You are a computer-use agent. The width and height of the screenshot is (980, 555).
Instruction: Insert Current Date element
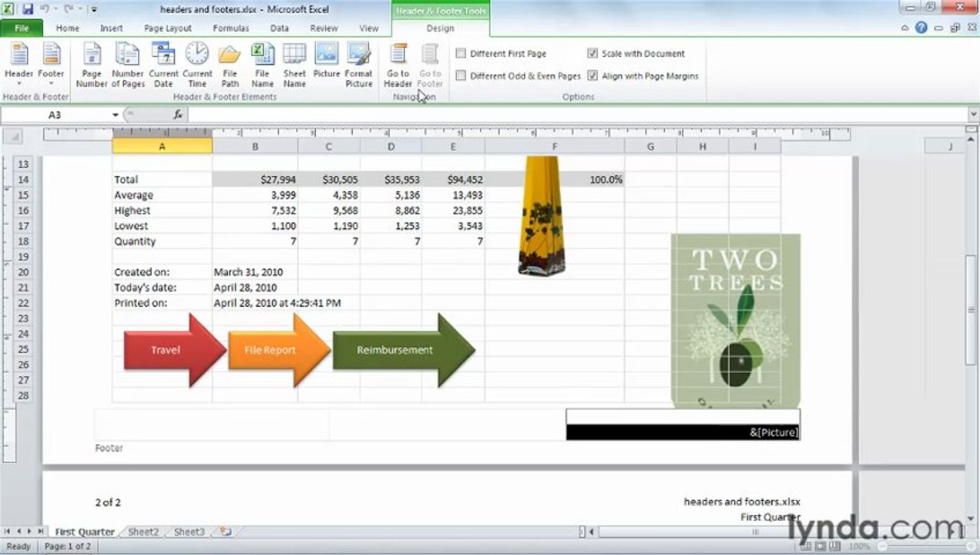(x=163, y=65)
